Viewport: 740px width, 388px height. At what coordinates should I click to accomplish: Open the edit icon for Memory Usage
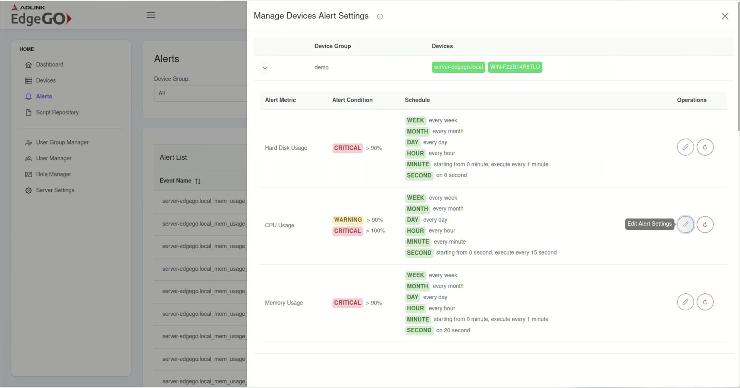click(685, 302)
